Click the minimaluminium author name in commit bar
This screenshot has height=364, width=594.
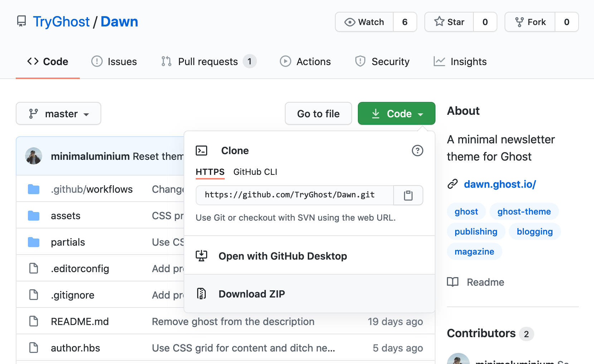pos(90,156)
